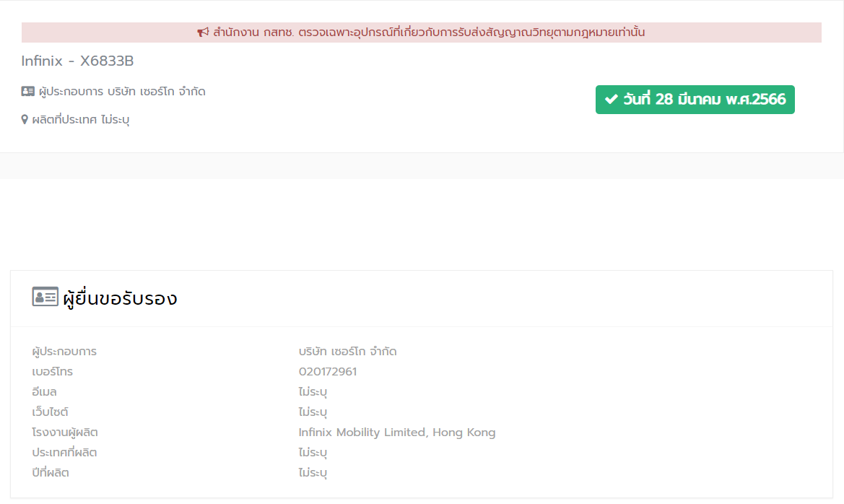
Task: Click the โรงงานผู้ผลิต field label
Action: pyautogui.click(x=65, y=433)
